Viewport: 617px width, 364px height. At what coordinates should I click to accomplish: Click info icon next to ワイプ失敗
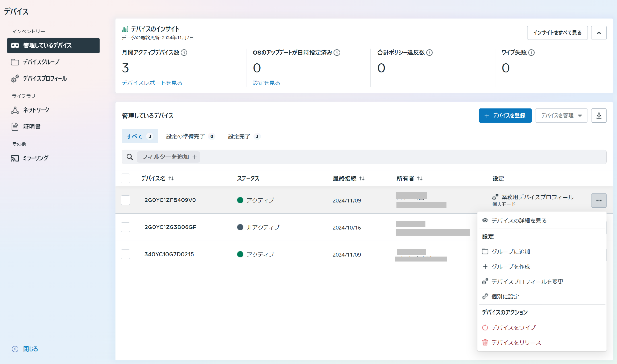pyautogui.click(x=531, y=52)
